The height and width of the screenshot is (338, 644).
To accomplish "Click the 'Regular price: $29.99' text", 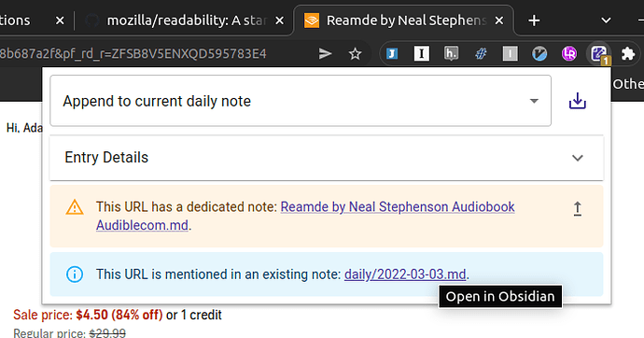I will click(x=69, y=333).
